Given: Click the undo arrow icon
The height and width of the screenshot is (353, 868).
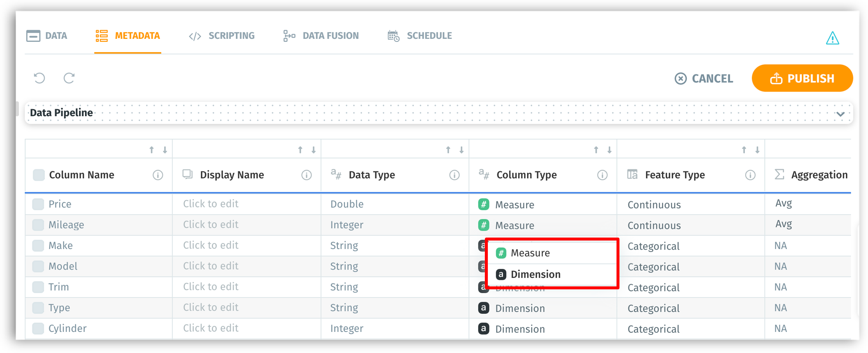Looking at the screenshot, I should 40,78.
